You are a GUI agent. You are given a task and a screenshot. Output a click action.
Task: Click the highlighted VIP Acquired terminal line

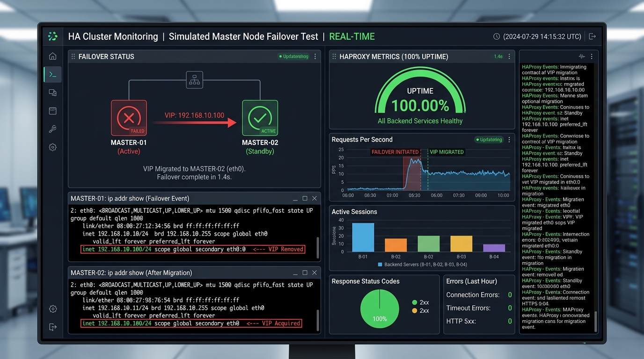pos(191,323)
